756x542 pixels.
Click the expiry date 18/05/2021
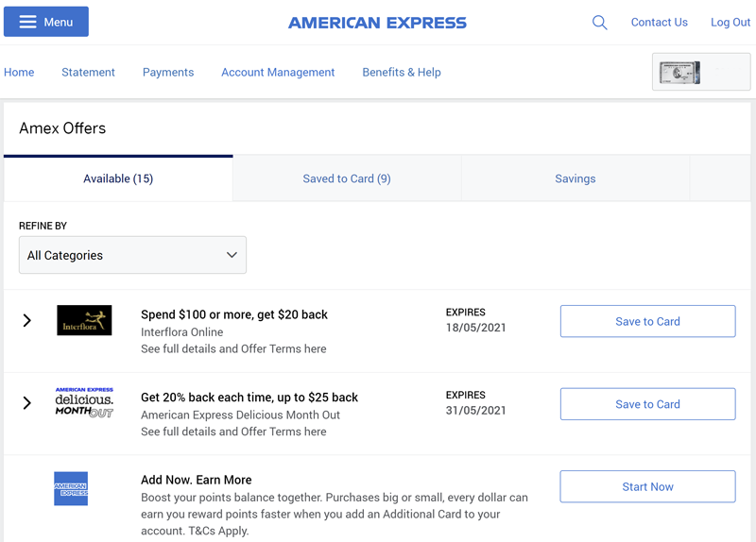coord(476,328)
